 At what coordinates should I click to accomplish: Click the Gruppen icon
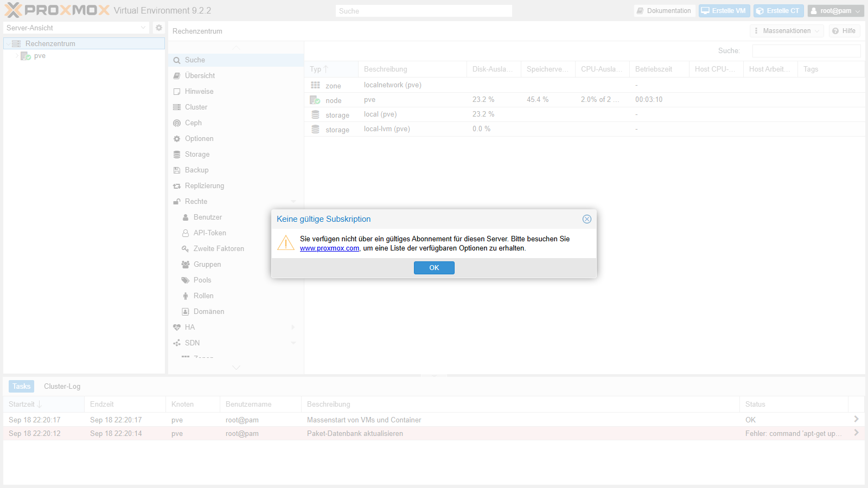pyautogui.click(x=186, y=265)
